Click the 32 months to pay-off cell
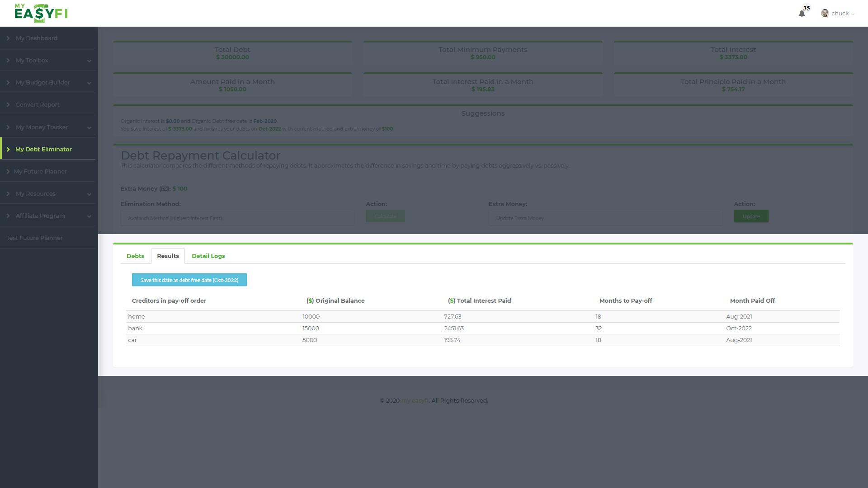 pyautogui.click(x=599, y=328)
